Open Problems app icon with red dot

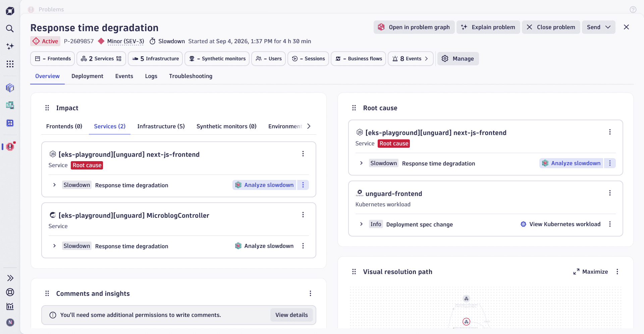pos(10,146)
